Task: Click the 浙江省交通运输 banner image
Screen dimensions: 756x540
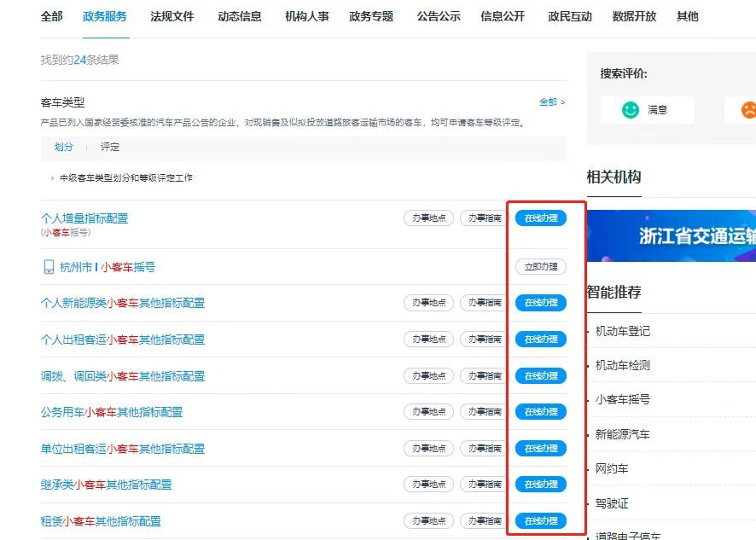Action: (x=672, y=235)
